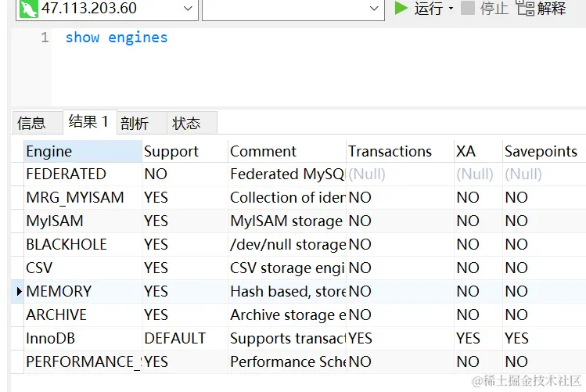Open the 47.113.203.60 connection dropdown
This screenshot has width=586, height=392.
pyautogui.click(x=188, y=9)
